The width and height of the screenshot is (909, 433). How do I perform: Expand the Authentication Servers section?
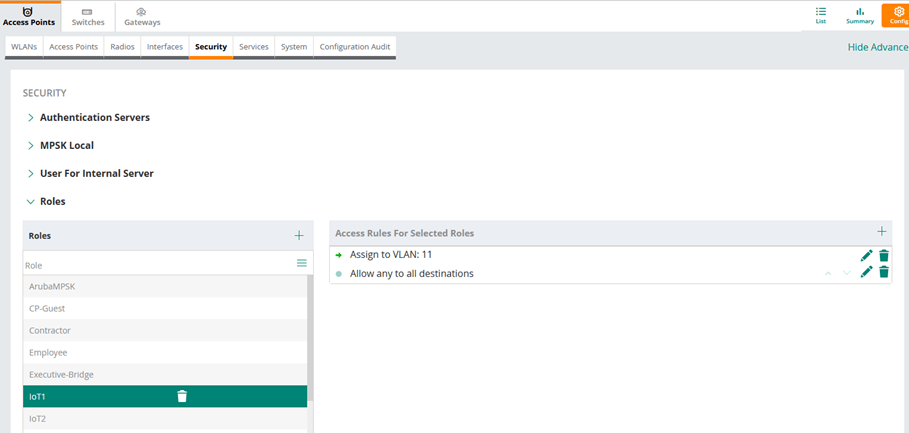point(94,117)
